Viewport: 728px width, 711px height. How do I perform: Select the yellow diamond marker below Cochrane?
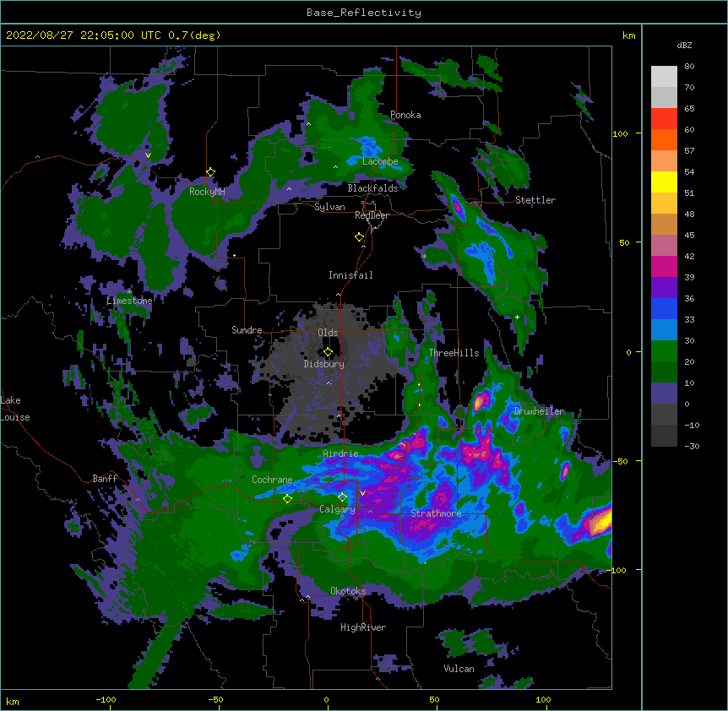click(288, 499)
